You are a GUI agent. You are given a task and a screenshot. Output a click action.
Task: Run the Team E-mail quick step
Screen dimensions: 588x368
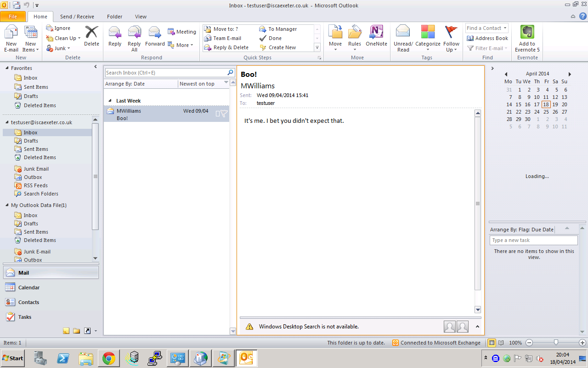223,38
